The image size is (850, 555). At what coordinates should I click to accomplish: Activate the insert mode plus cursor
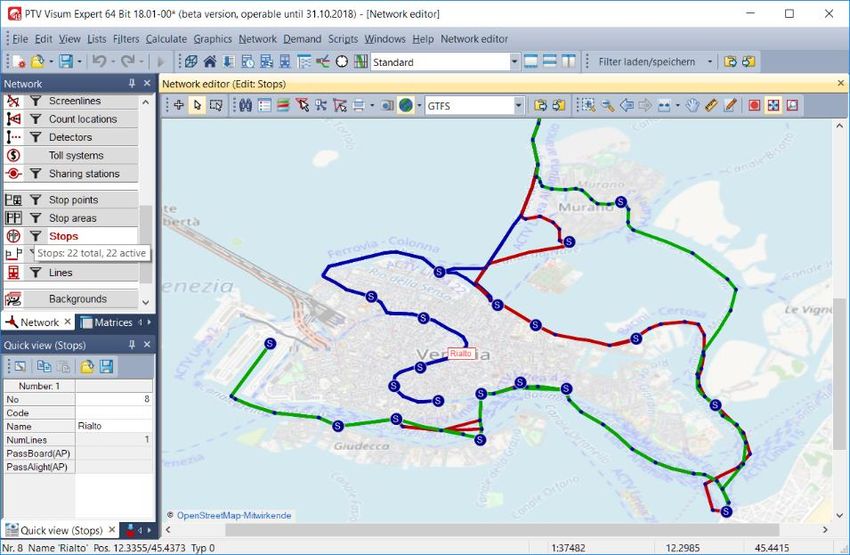[x=178, y=105]
